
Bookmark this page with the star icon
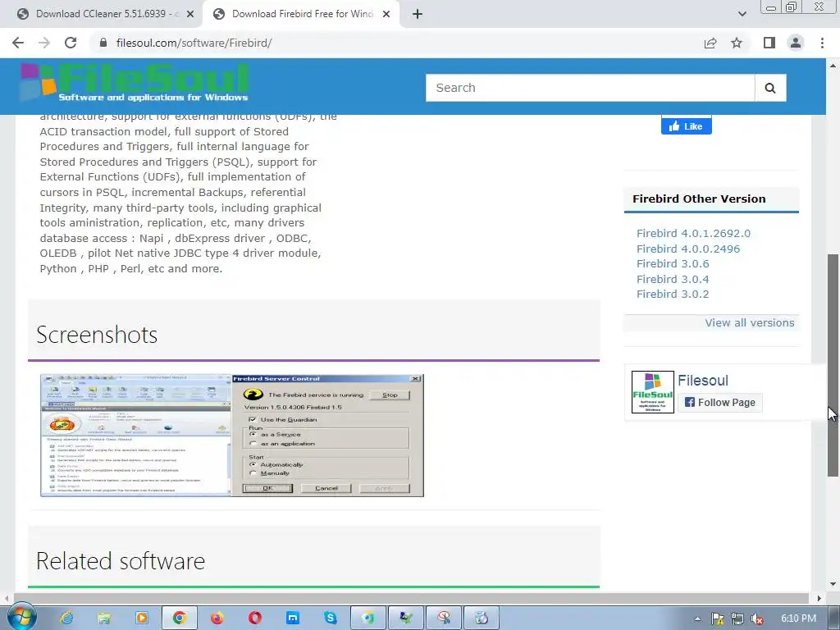click(x=737, y=43)
